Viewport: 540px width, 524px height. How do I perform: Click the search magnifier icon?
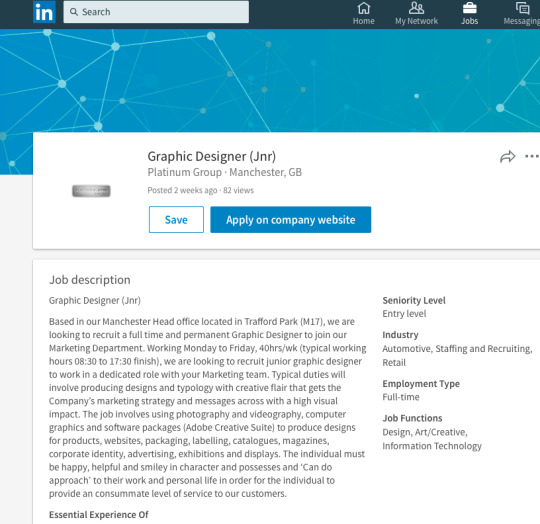73,12
